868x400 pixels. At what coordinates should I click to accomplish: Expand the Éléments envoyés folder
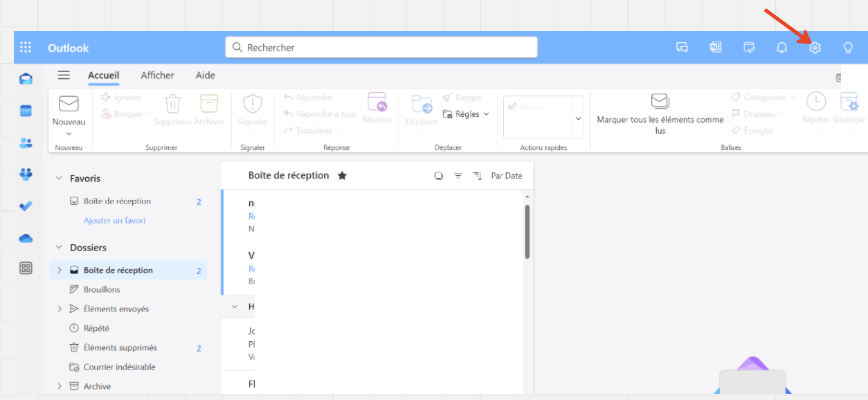coord(60,309)
